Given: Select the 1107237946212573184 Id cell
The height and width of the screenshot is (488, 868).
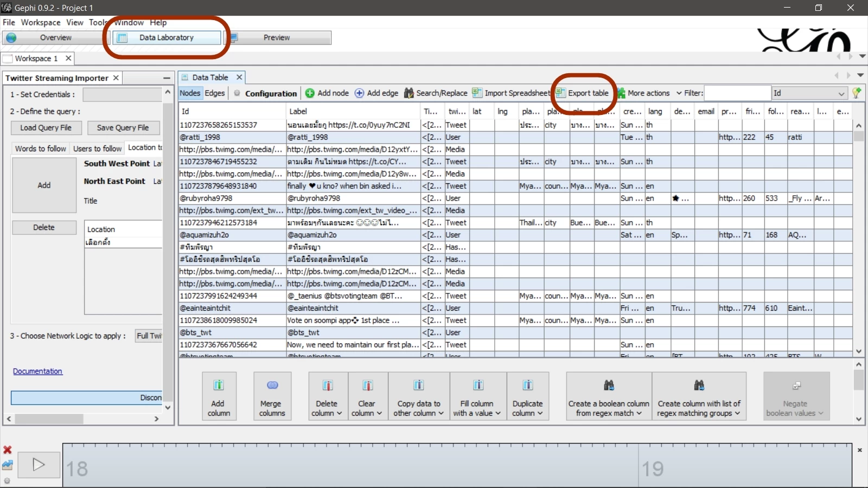Looking at the screenshot, I should click(x=232, y=223).
